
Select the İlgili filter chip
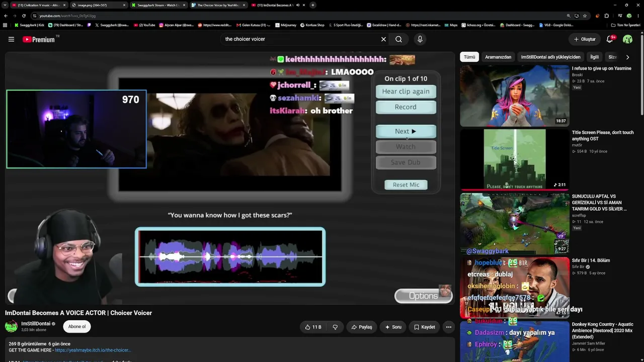pyautogui.click(x=594, y=57)
